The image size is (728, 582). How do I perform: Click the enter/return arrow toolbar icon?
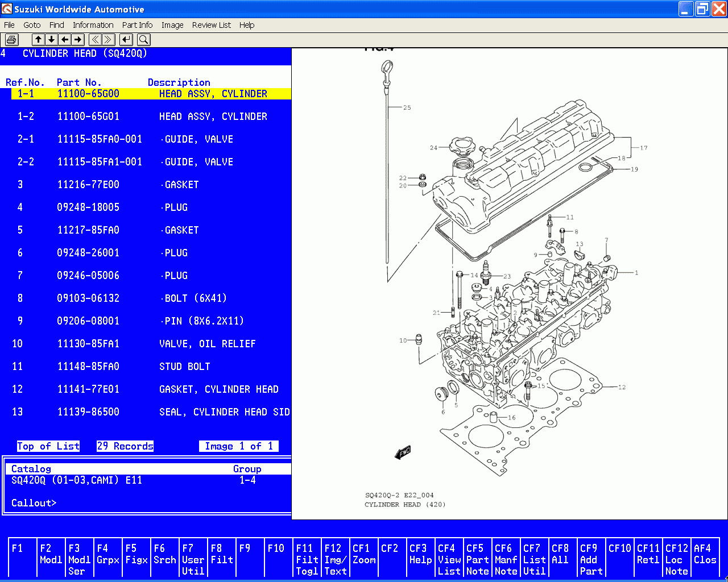(x=126, y=39)
